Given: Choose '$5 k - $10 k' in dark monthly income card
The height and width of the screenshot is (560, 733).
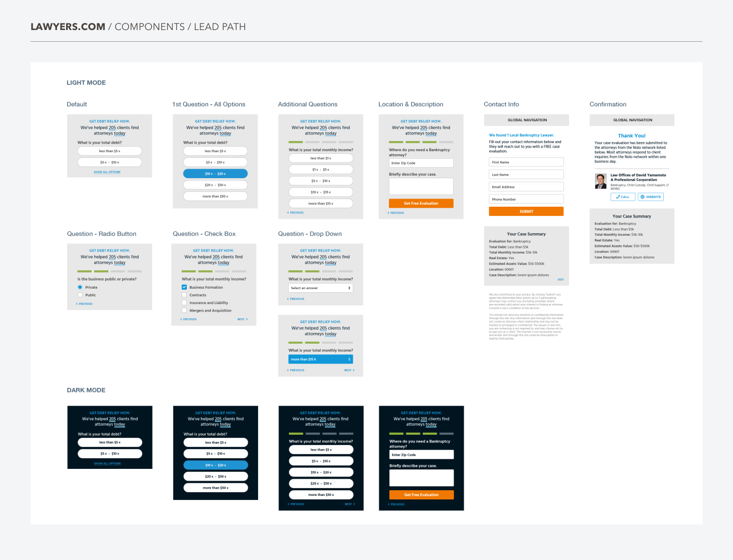Looking at the screenshot, I should [321, 461].
